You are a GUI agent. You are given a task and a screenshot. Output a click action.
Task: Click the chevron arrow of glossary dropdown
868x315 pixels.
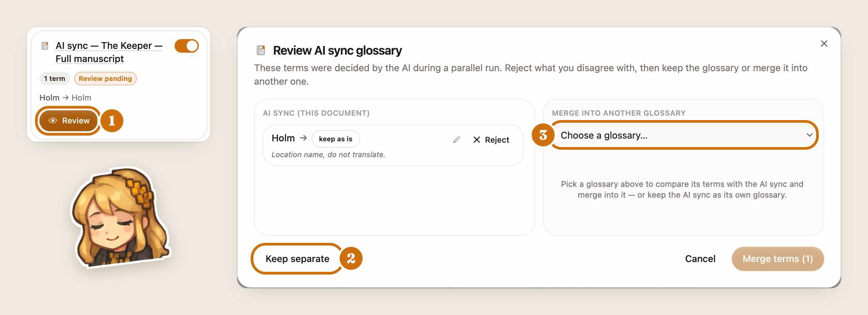coord(809,135)
